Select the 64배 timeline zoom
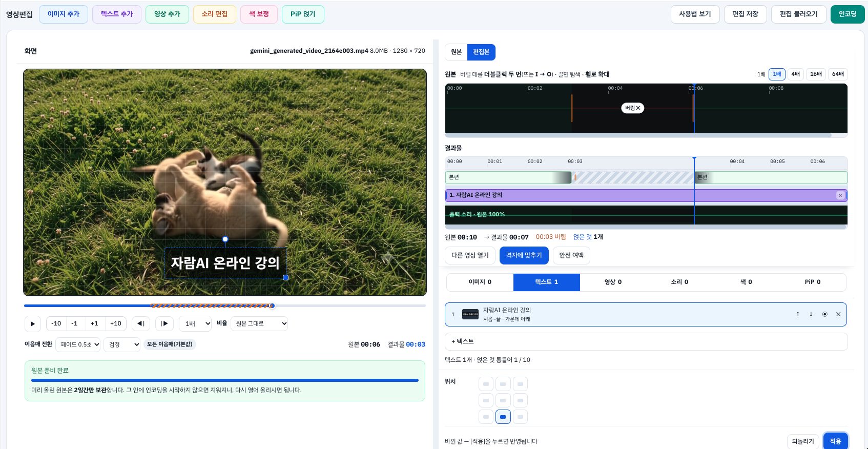This screenshot has width=868, height=449. [838, 74]
